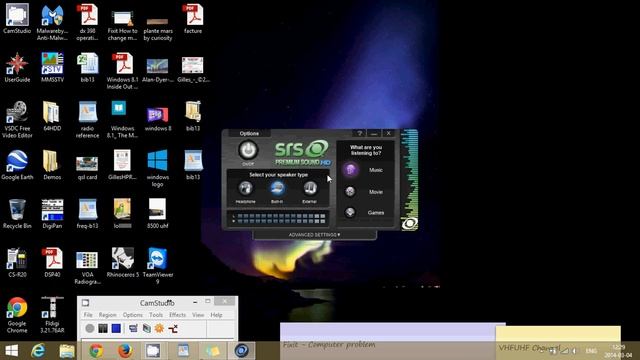
Task: Click the CamStudio blue Stop button
Action: tap(116, 328)
